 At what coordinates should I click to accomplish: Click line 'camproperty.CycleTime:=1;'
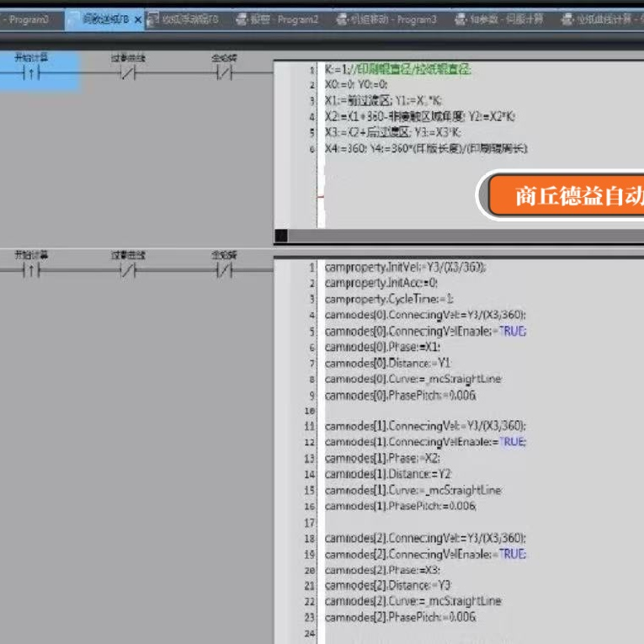click(x=389, y=299)
